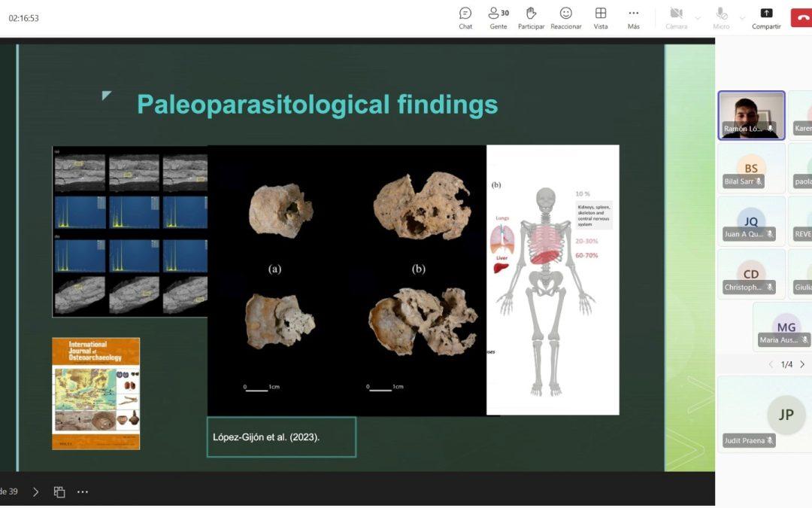Open the Reaccionar emoji menu
This screenshot has height=508, width=812.
pos(565,17)
